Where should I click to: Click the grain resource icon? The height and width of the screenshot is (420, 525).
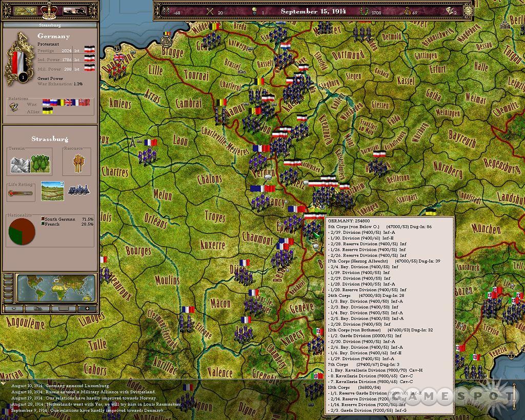pos(78,163)
